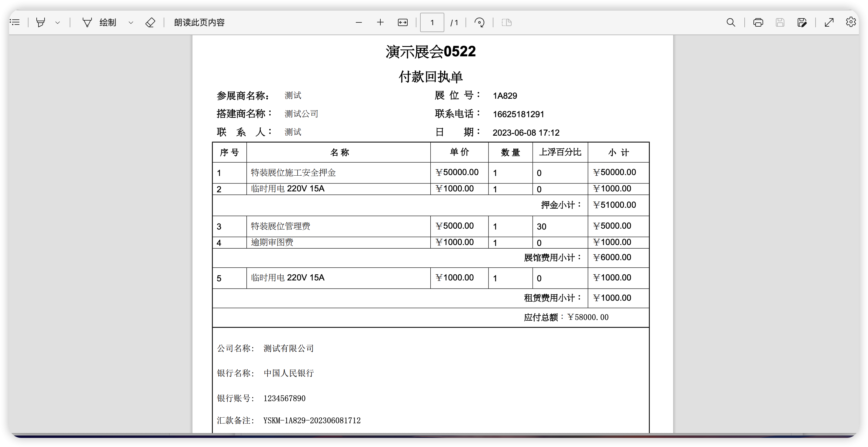Viewport: 868px width, 447px height.
Task: Expand highlighter color options dropdown
Action: click(x=58, y=22)
